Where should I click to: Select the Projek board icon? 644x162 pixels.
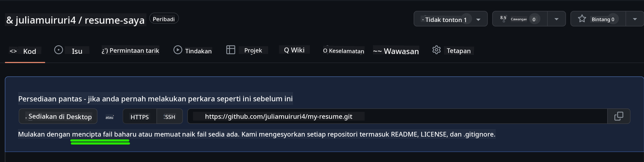231,50
